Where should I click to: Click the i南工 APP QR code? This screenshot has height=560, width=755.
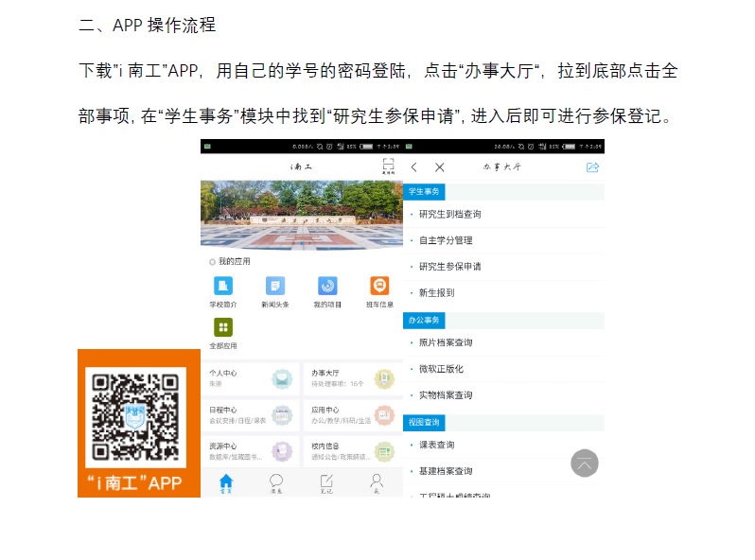tap(136, 417)
